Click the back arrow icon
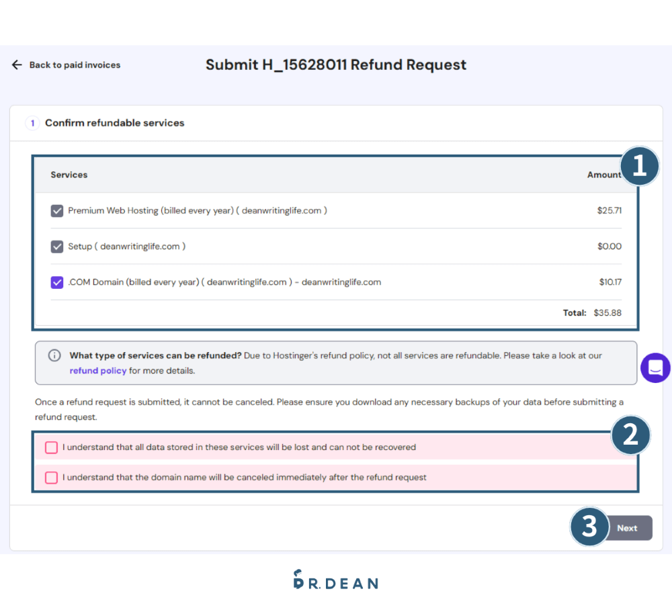The height and width of the screenshot is (616, 672). 17,64
